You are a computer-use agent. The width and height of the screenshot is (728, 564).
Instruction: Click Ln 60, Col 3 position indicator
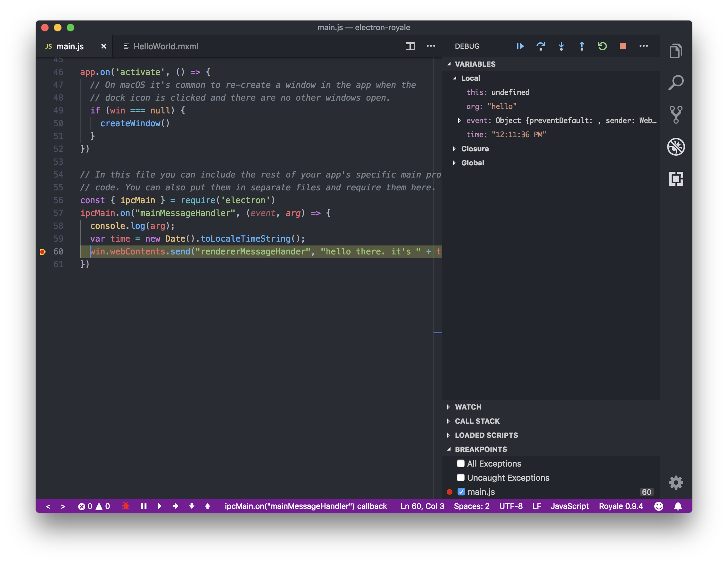(422, 506)
